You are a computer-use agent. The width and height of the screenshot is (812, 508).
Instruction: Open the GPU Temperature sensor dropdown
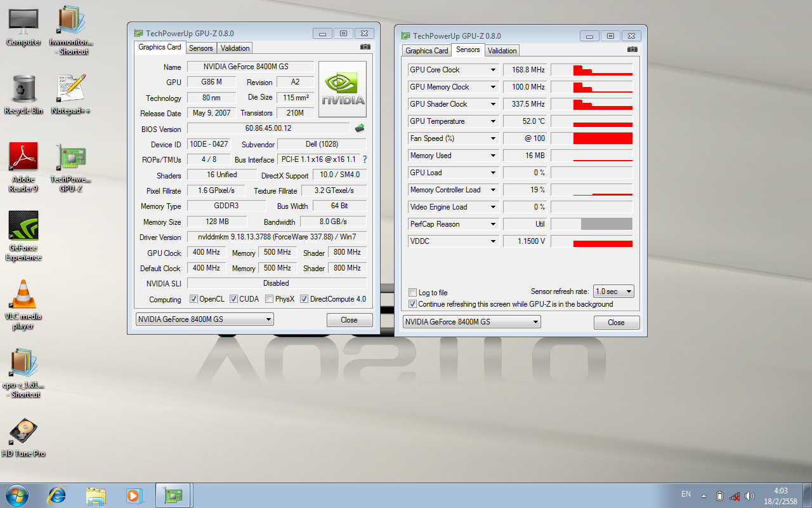[493, 121]
